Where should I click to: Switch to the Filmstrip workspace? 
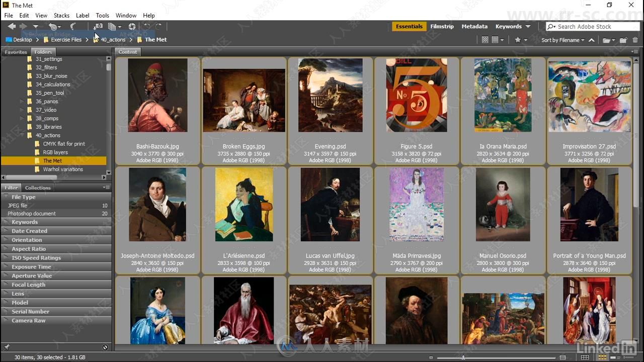pos(442,26)
